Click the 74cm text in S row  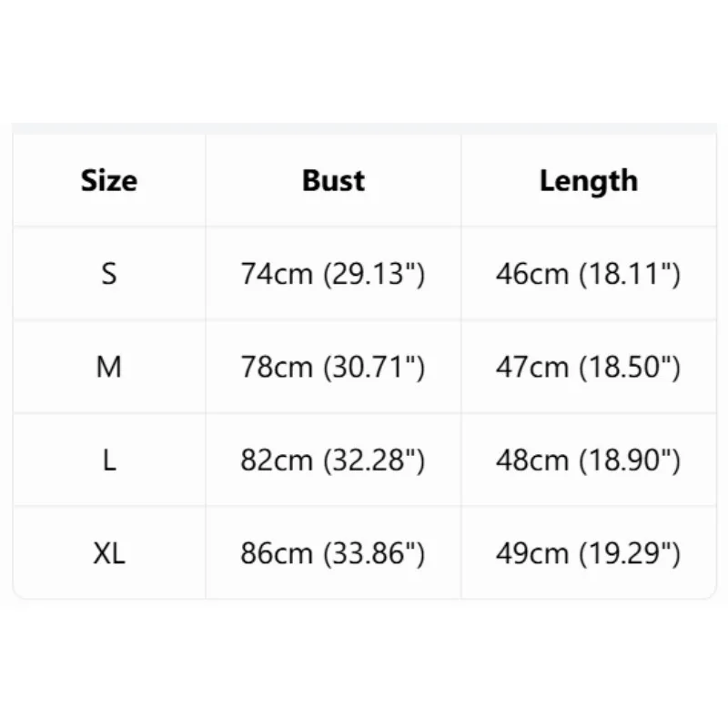[x=277, y=274]
